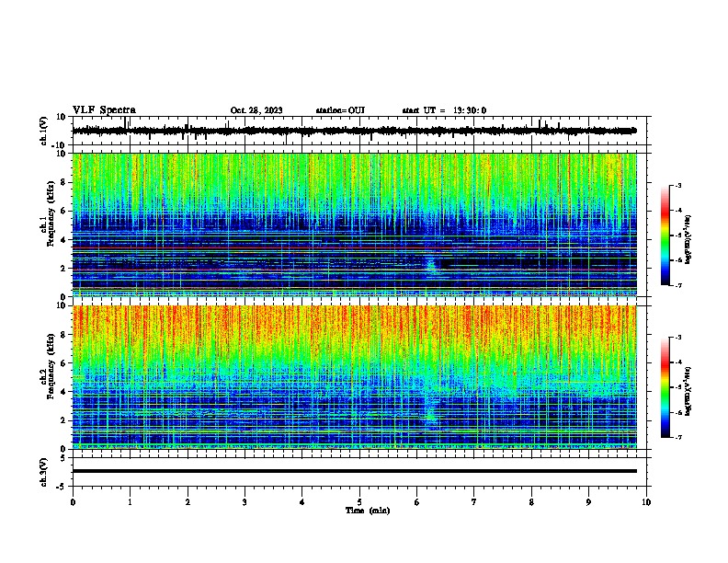The width and height of the screenshot is (728, 563).
Task: Click the "-3" label on ch.1 color bar
Action: (x=677, y=186)
